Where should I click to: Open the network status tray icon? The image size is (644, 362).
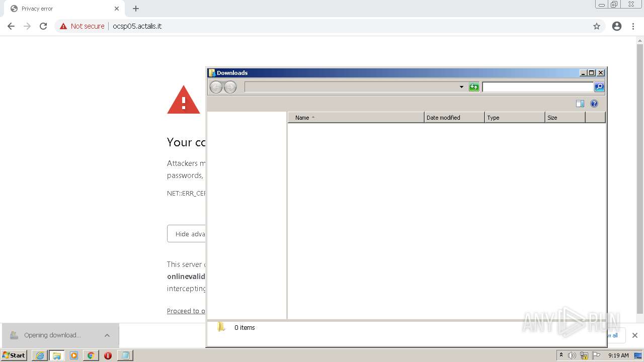coord(584,355)
